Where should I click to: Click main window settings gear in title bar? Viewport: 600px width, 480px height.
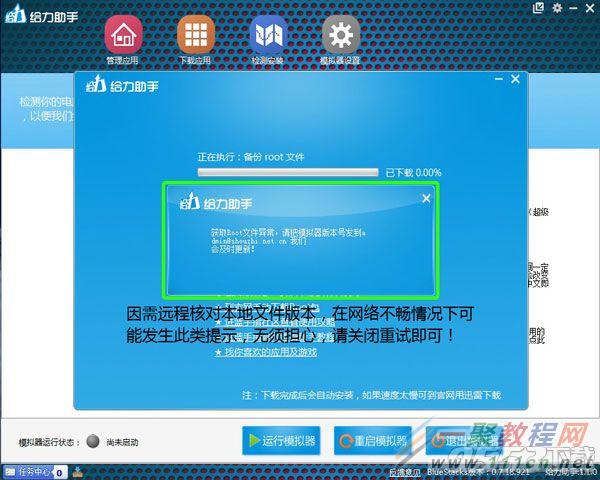tap(557, 8)
